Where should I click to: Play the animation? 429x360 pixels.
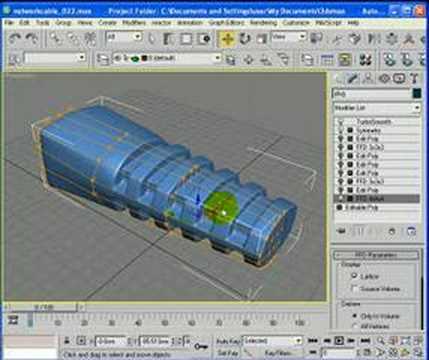(x=339, y=341)
